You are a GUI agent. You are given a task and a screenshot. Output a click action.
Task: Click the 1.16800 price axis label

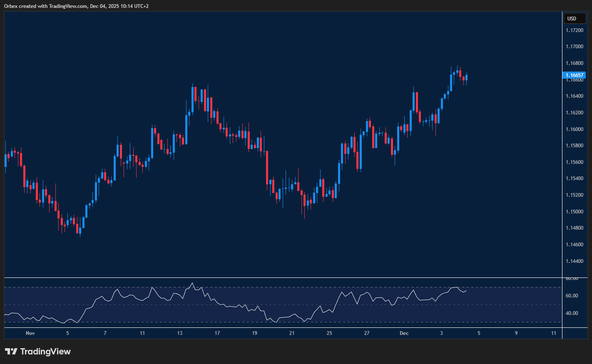click(574, 62)
